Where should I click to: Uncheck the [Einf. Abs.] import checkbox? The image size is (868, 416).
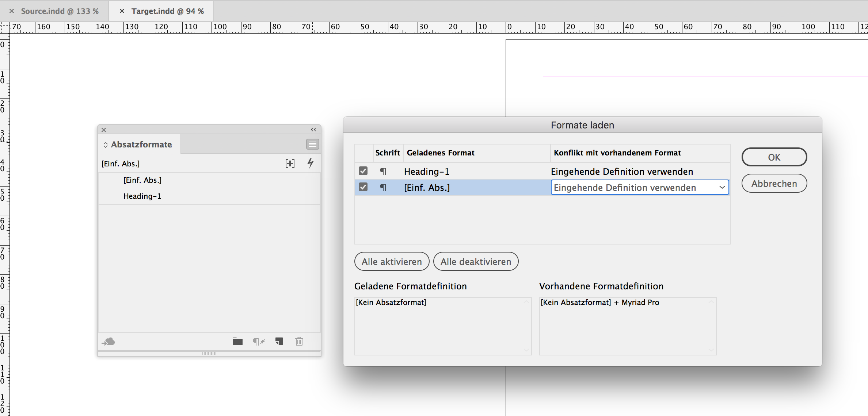[x=363, y=187]
